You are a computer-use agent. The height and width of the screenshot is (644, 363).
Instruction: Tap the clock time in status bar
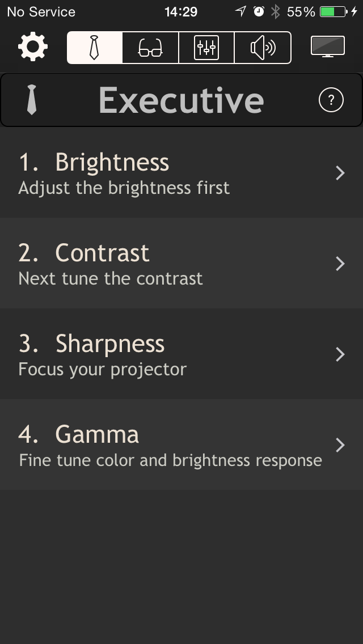181,11
